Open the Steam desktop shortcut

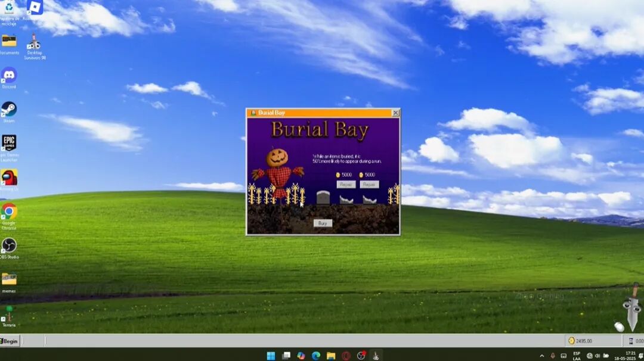click(x=9, y=112)
